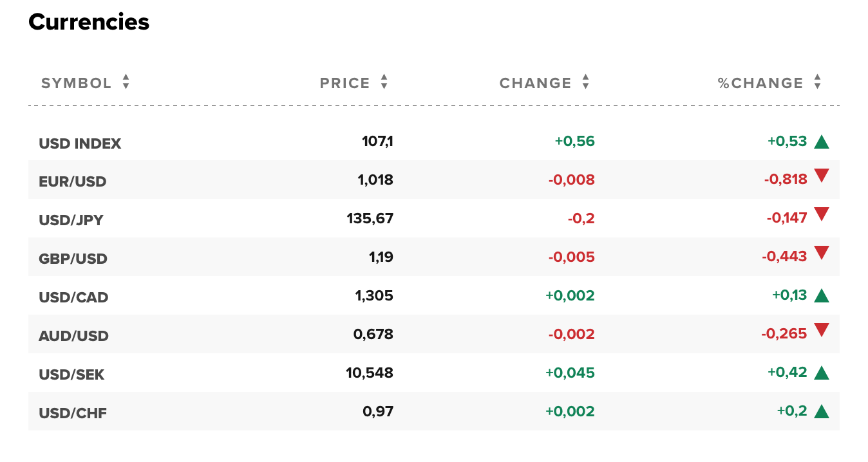The width and height of the screenshot is (868, 462).
Task: Click the green up arrow for USD INDEX
Action: click(821, 142)
